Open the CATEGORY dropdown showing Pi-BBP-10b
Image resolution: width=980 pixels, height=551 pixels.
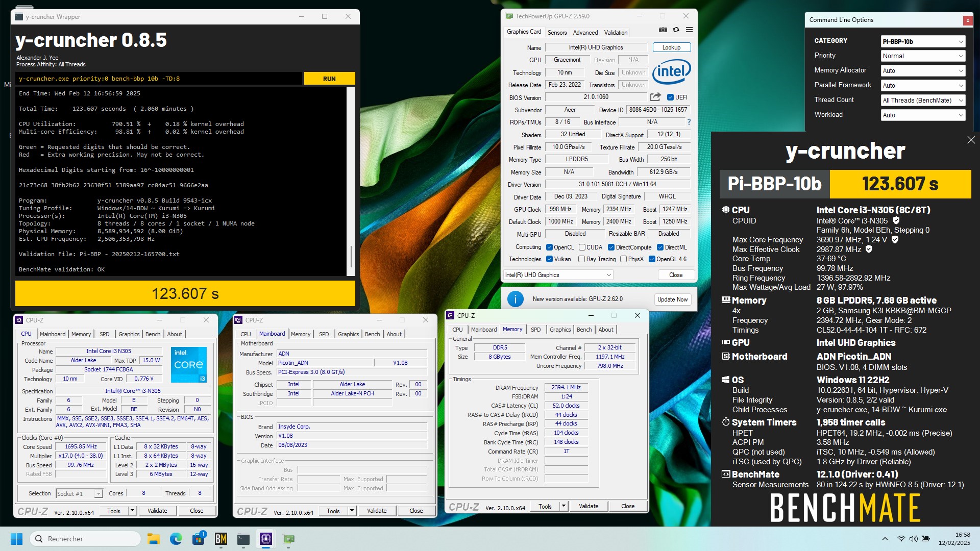click(923, 41)
